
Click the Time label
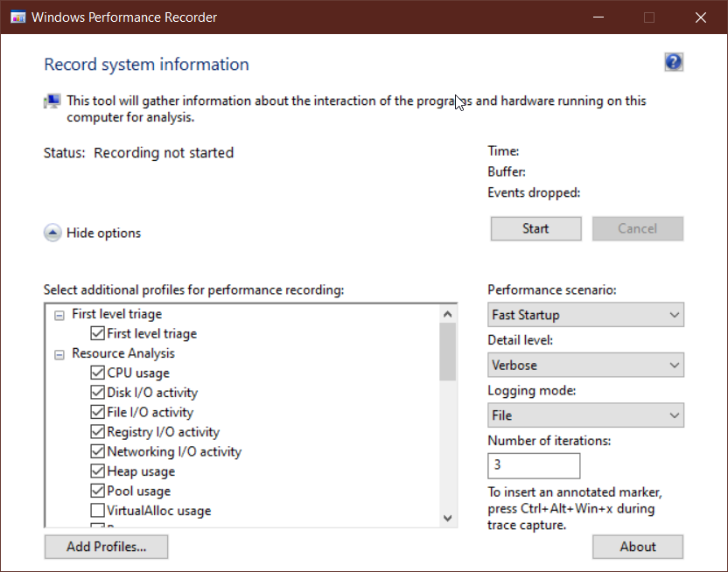tap(503, 150)
